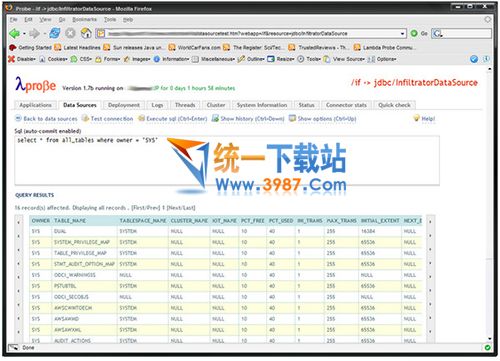Click the Getting Started bookmark icon
Image resolution: width=500 pixels, height=361 pixels.
click(13, 47)
